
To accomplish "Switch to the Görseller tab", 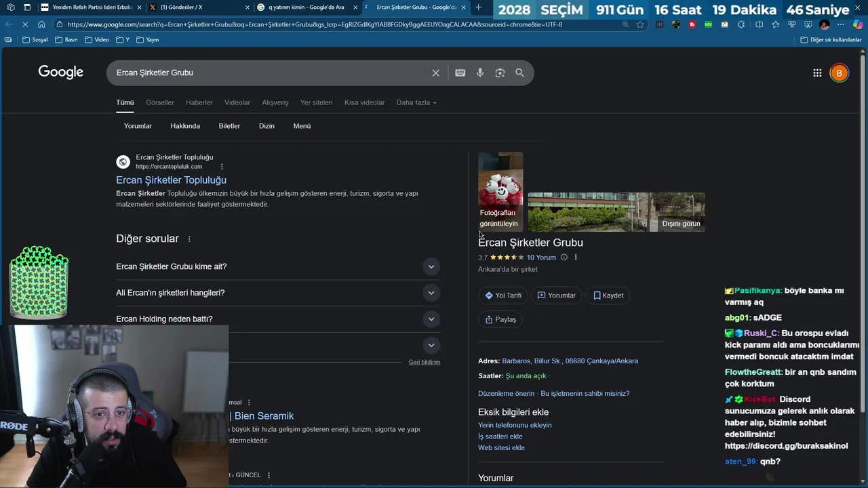I will tap(160, 102).
